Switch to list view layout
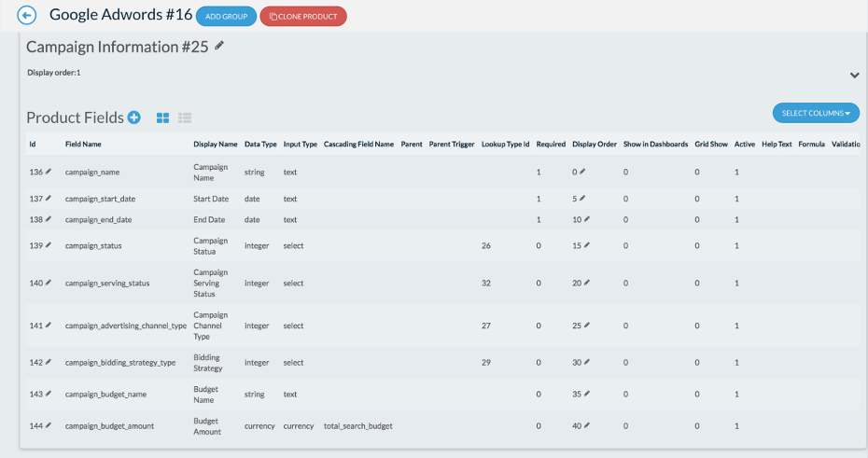 point(185,118)
